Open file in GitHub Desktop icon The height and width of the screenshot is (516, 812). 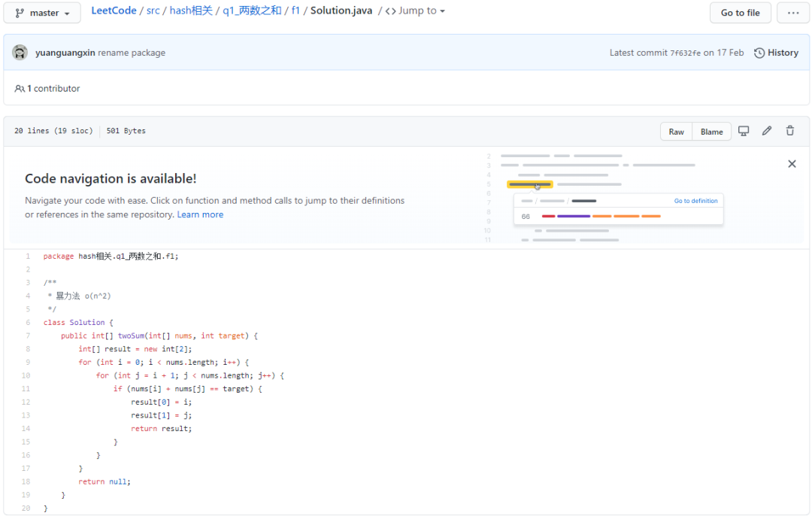point(744,131)
